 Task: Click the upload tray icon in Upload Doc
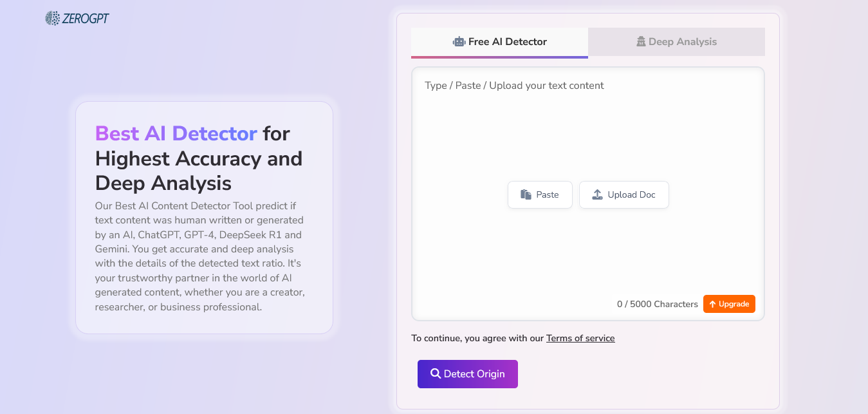597,194
